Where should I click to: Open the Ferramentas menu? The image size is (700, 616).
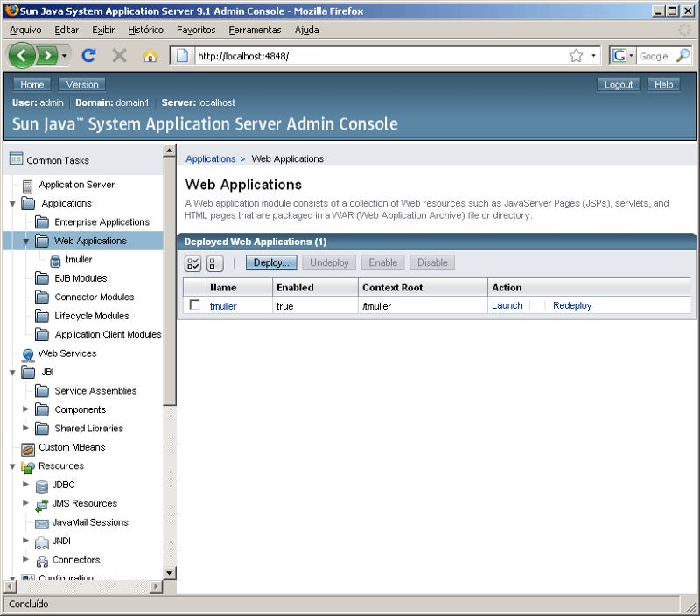tap(255, 30)
